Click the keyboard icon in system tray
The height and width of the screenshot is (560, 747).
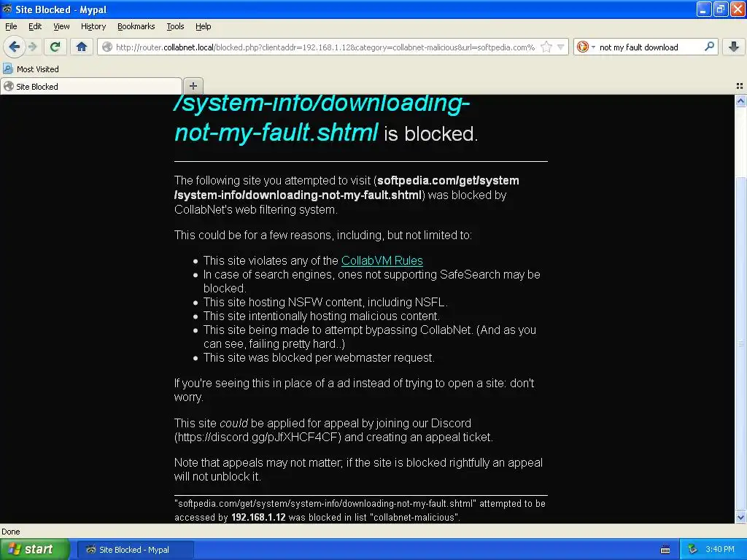tap(665, 550)
